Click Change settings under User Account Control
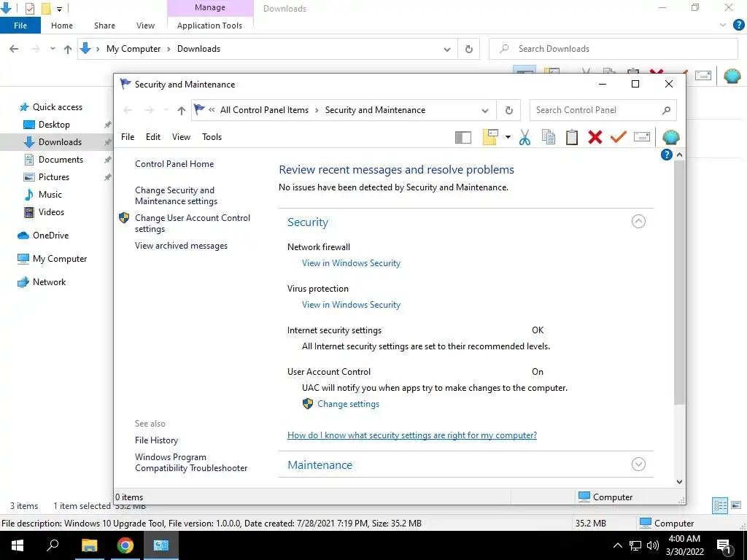Image resolution: width=747 pixels, height=560 pixels. (x=348, y=404)
